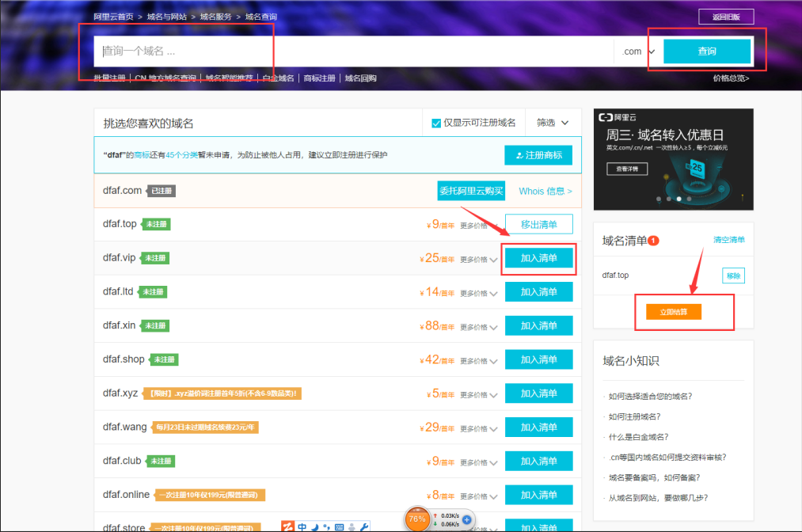Expand the 筛选 filter dropdown
Screen dimensions: 802x532
[553, 123]
